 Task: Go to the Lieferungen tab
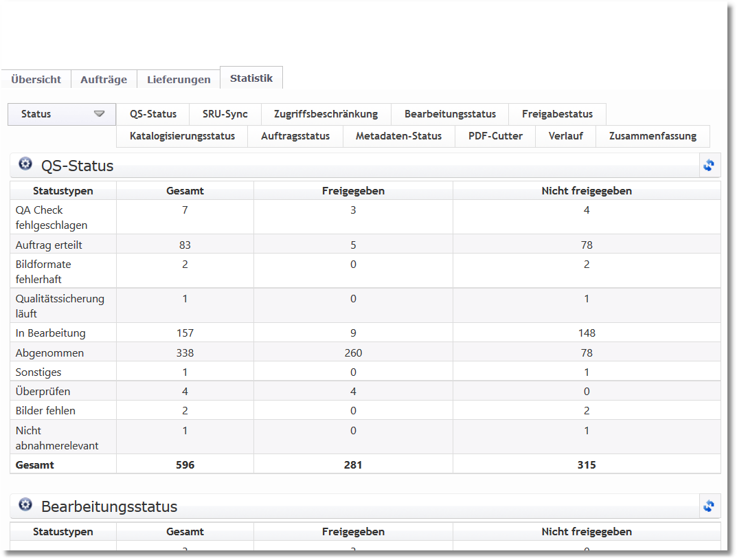tap(179, 80)
